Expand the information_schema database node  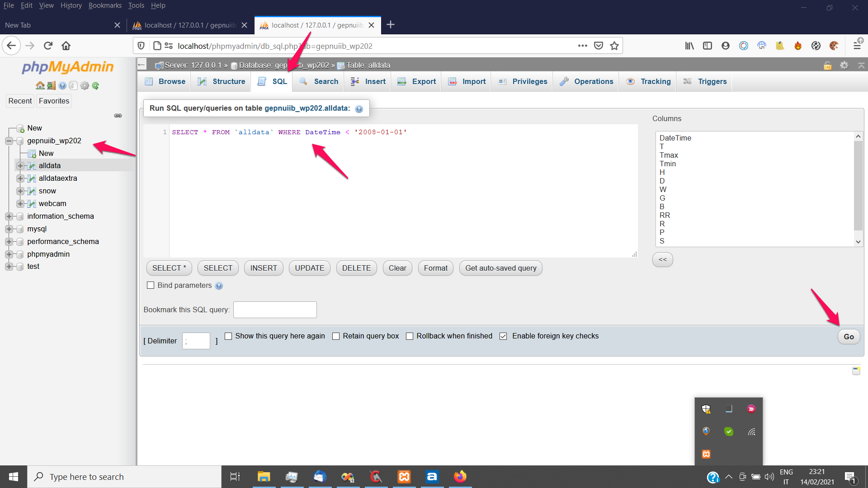9,216
